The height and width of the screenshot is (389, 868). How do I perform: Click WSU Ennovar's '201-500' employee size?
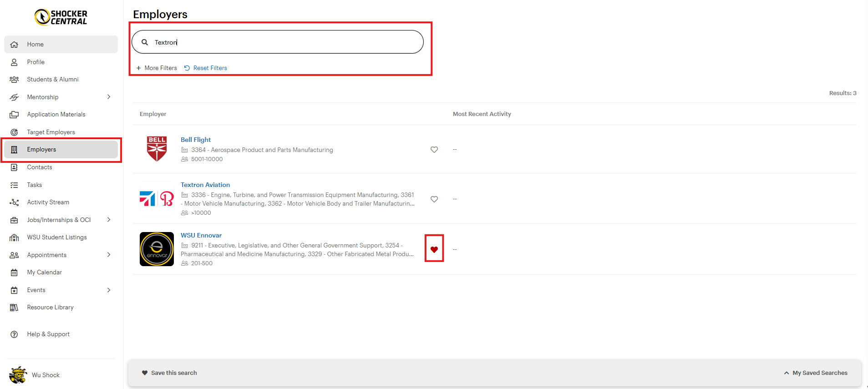coord(202,263)
